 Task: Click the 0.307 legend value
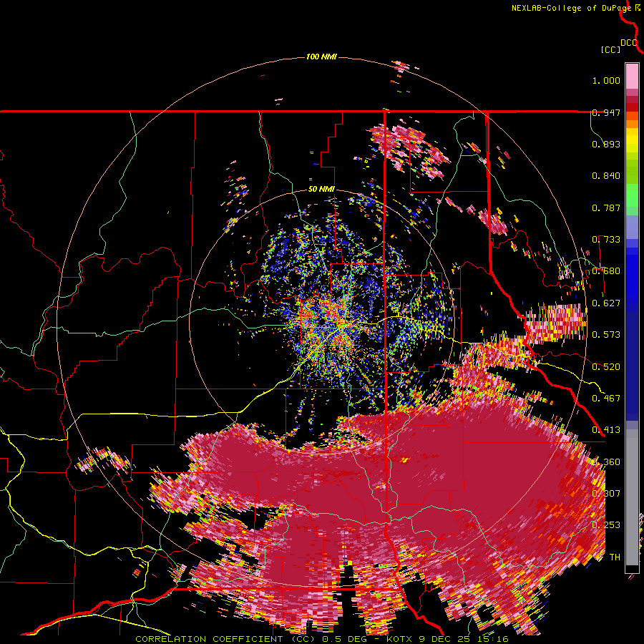(606, 494)
